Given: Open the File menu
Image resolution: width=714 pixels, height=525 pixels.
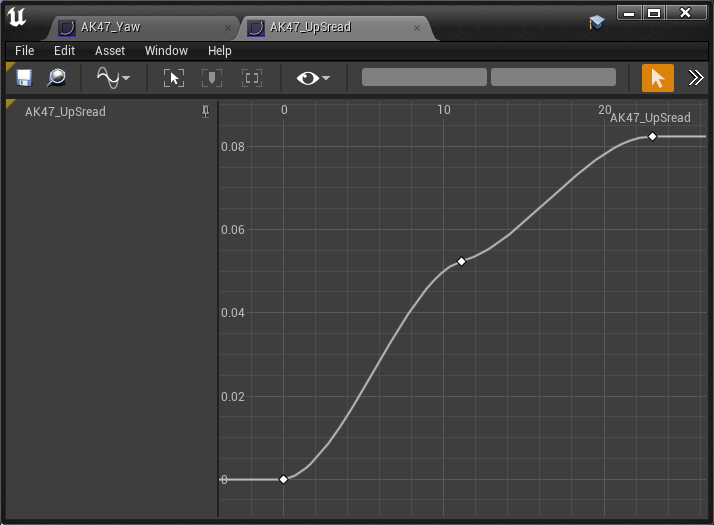Looking at the screenshot, I should tap(25, 51).
